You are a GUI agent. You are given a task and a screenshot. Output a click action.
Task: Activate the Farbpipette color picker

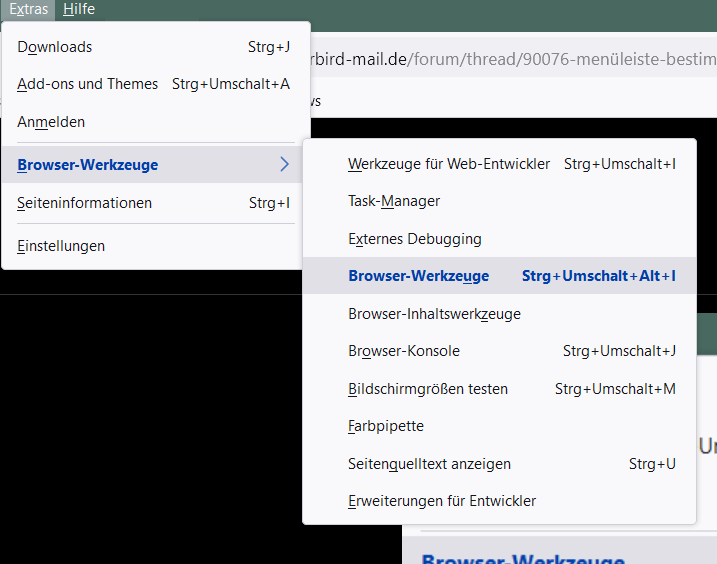click(x=386, y=426)
